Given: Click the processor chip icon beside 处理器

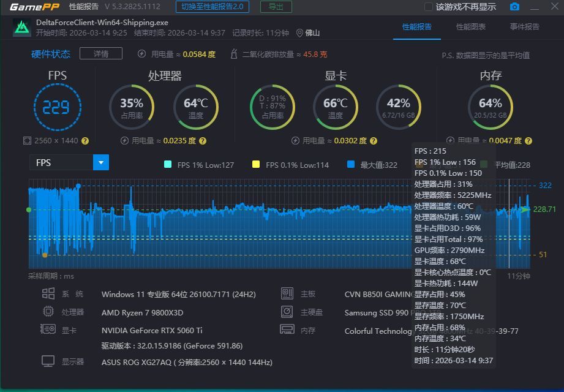Looking at the screenshot, I should tap(48, 311).
